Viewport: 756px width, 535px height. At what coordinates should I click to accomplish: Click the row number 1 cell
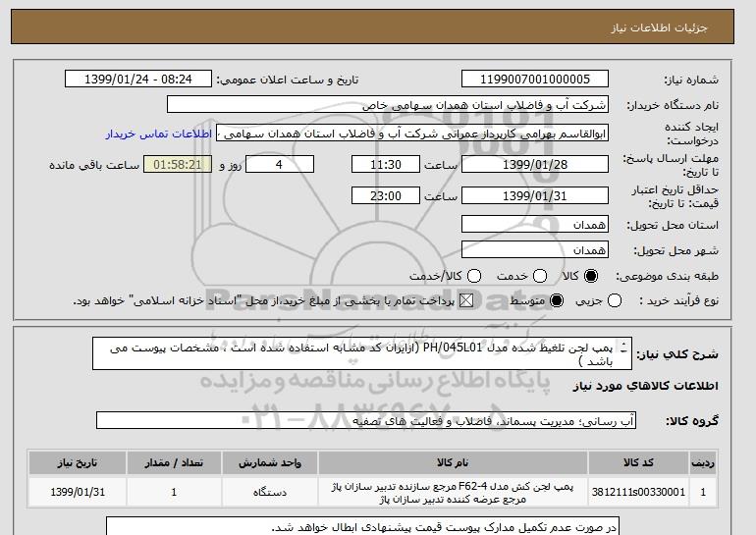703,492
